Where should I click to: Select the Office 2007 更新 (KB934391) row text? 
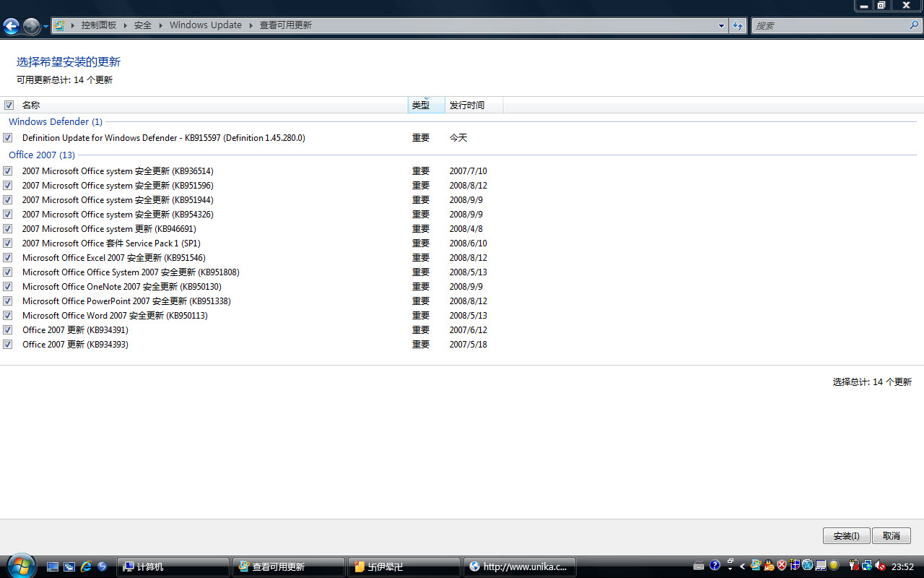coord(75,330)
